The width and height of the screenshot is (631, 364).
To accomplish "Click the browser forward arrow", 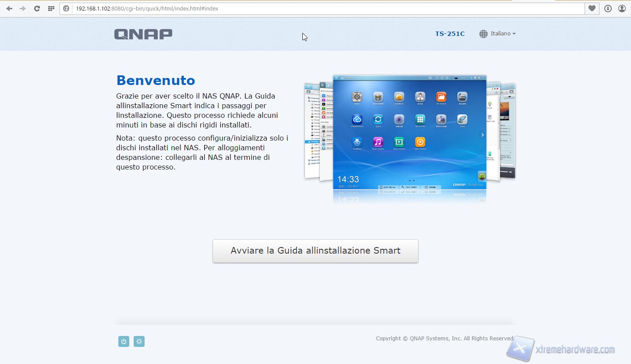I will 23,8.
